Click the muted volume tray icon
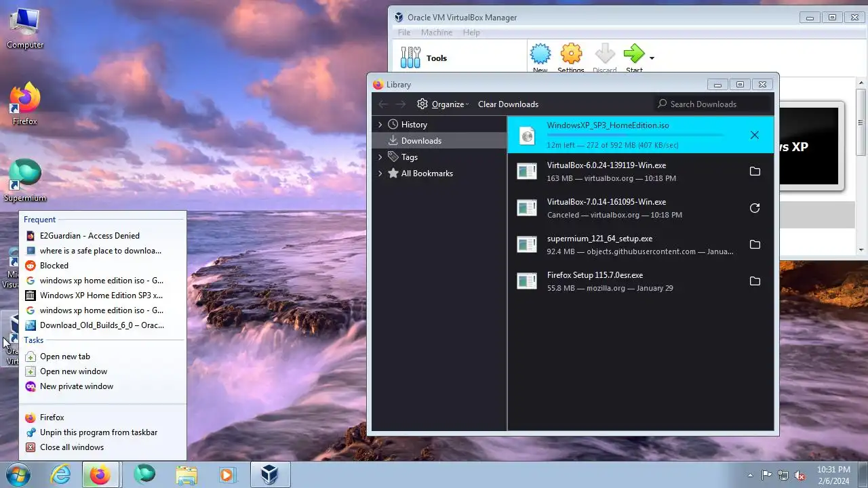Viewport: 868px width, 488px height. click(800, 475)
